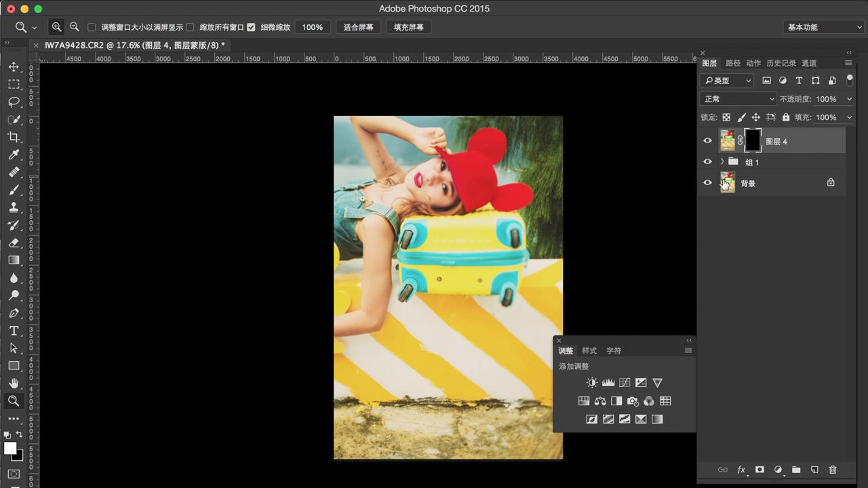Toggle lock transparent pixels
The height and width of the screenshot is (488, 868).
pyautogui.click(x=726, y=117)
